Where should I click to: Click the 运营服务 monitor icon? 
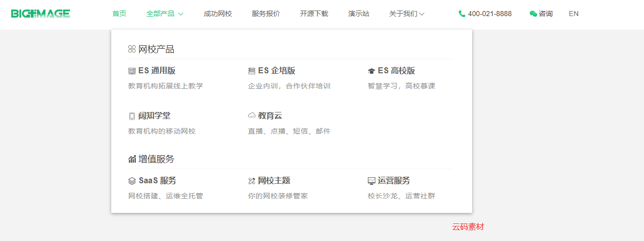[371, 181]
